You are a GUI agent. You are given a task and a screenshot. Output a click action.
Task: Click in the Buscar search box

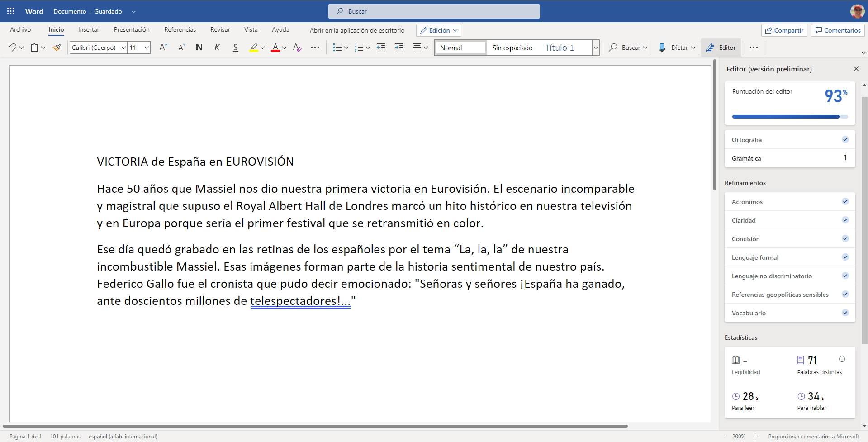pos(434,11)
